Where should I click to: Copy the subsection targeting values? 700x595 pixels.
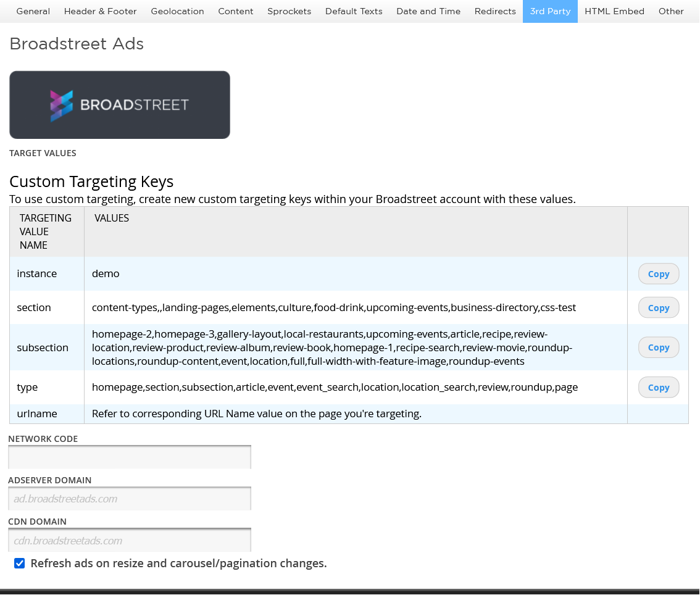pos(659,347)
